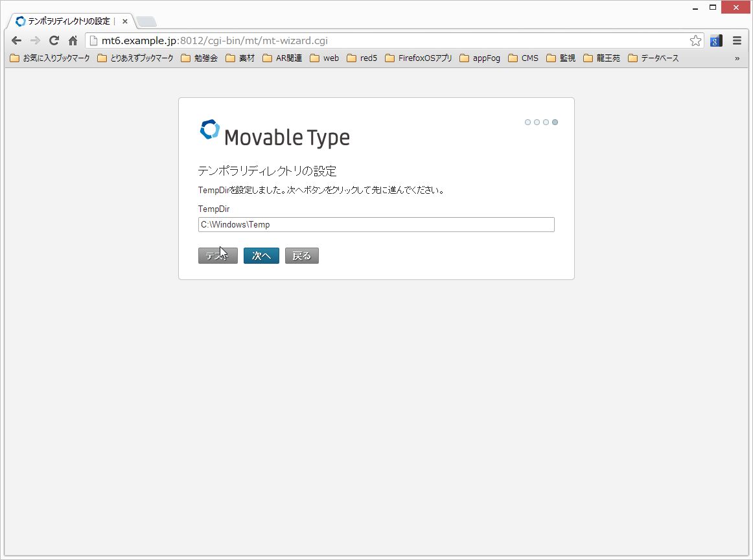Go to the Home page icon

(x=73, y=41)
